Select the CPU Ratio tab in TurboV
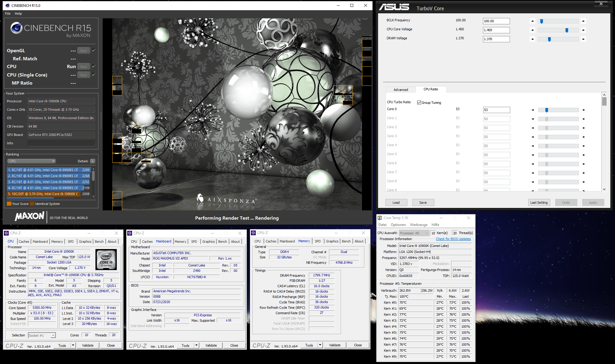 coord(431,89)
